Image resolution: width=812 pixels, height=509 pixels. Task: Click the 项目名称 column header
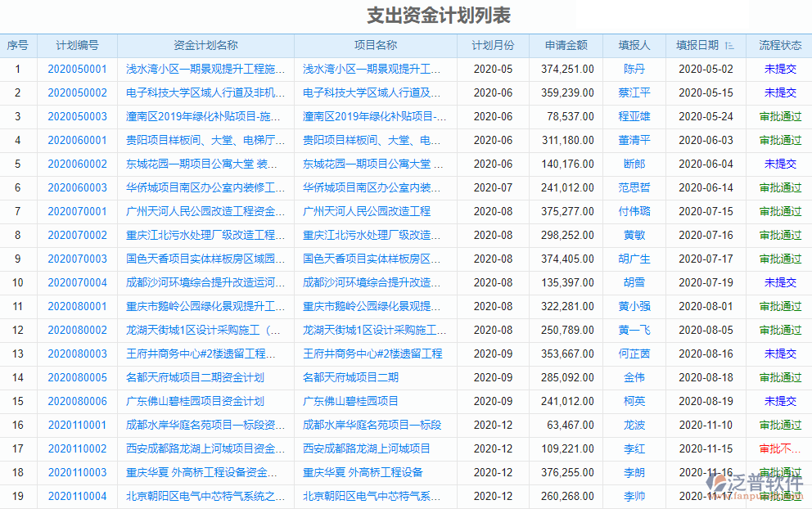point(377,46)
